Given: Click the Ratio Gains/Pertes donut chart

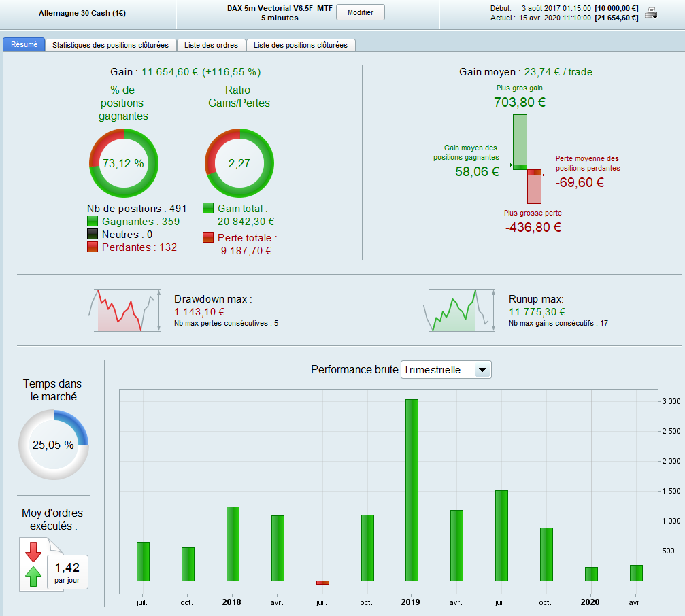Looking at the screenshot, I should tap(239, 163).
